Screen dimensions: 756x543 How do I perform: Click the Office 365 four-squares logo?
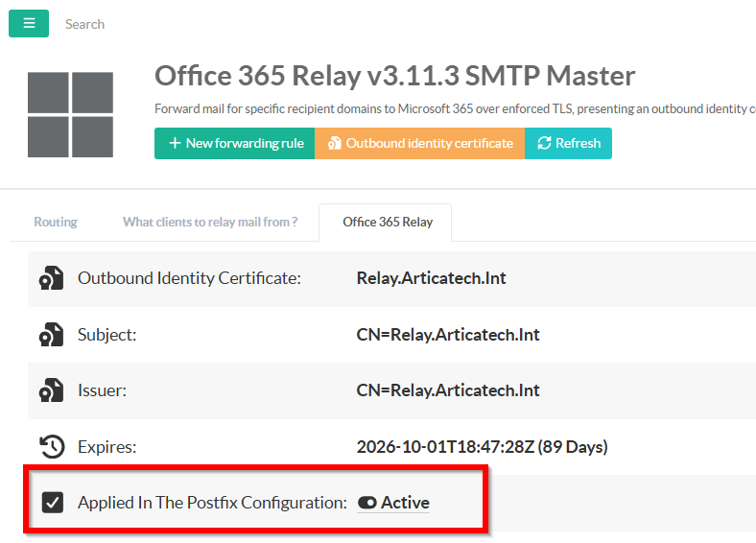(70, 115)
